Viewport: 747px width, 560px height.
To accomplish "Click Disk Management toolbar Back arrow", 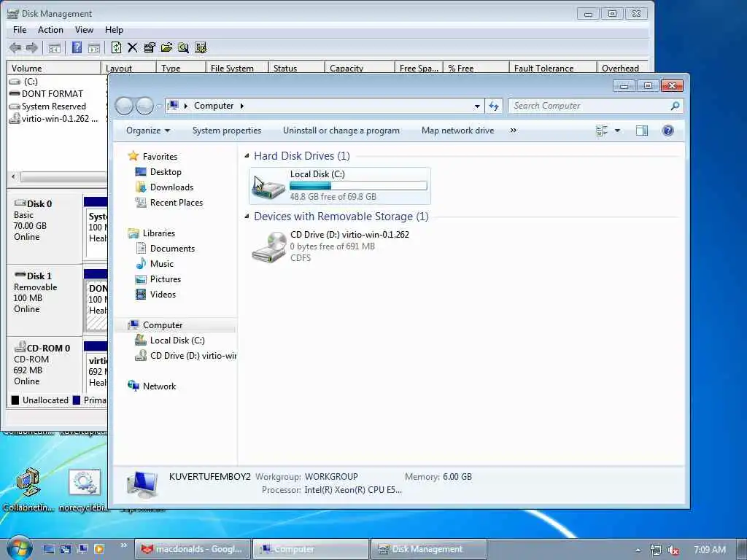I will coord(15,47).
